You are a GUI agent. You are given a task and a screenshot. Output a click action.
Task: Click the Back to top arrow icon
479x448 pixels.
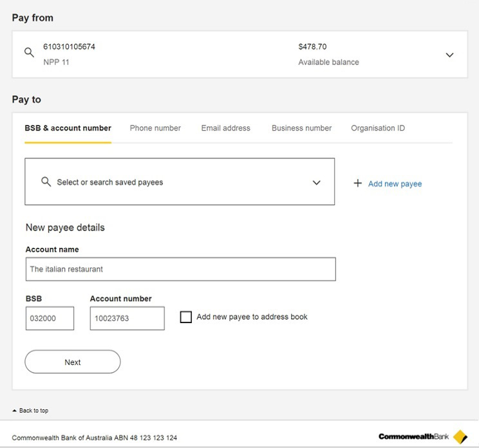(x=15, y=411)
